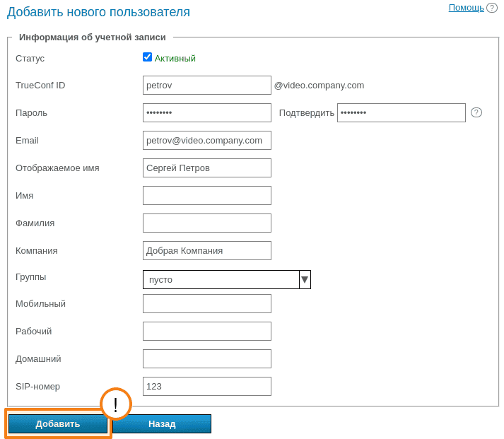The image size is (504, 439).
Task: Click the Подтвердить label
Action: pyautogui.click(x=306, y=113)
